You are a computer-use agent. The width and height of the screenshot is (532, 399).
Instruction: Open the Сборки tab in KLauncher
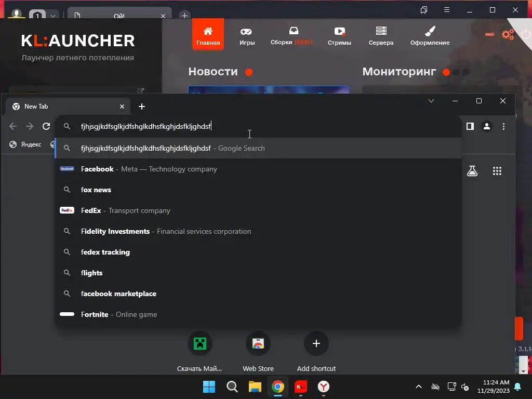(x=291, y=36)
